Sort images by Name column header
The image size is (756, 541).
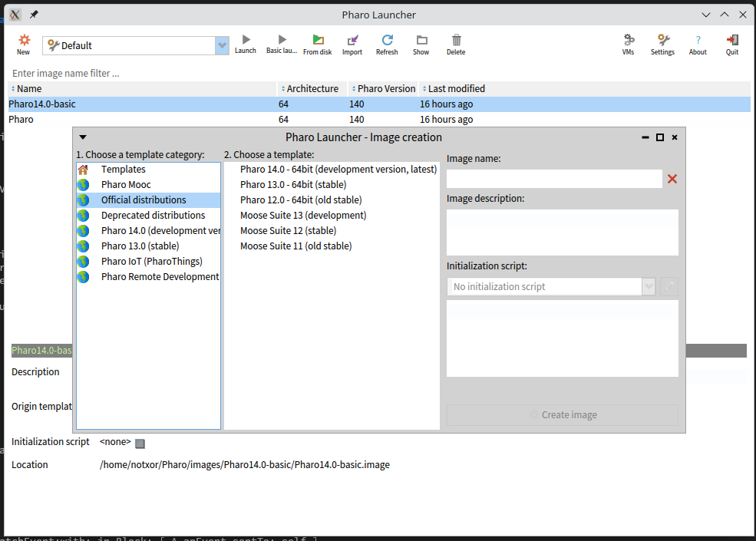click(29, 89)
